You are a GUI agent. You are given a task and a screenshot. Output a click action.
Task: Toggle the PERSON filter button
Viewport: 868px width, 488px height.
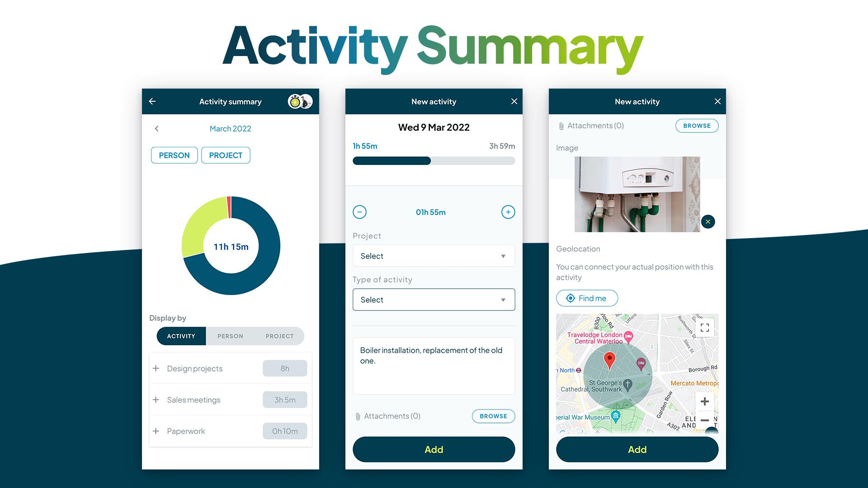pos(174,155)
